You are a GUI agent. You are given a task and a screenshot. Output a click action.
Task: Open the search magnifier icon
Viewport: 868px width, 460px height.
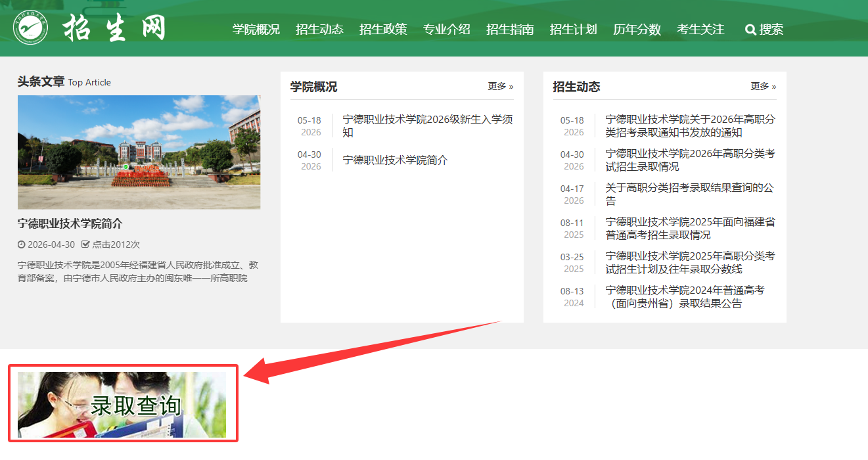click(750, 30)
